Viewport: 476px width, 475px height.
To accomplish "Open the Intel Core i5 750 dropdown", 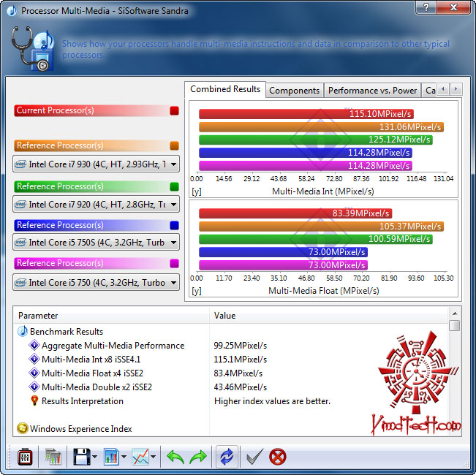I will 96,282.
